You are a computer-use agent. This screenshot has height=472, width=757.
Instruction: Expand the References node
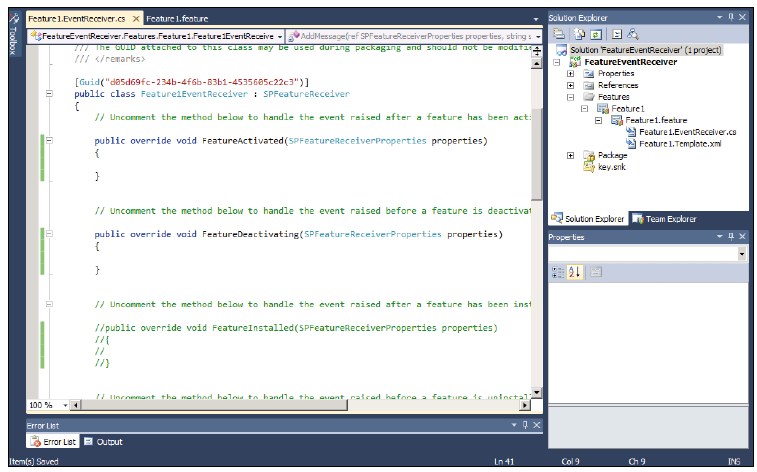pos(571,85)
